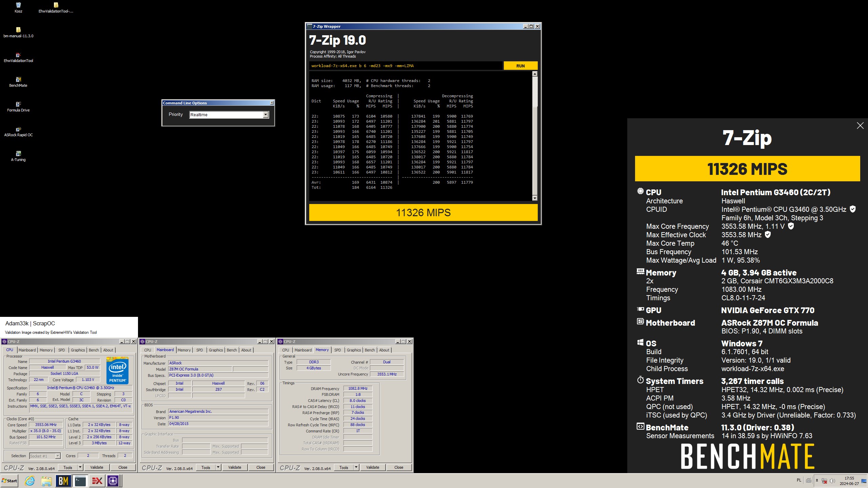
Task: Open the CPU tab in the Mainboard CPU-Z window
Action: [x=147, y=350]
